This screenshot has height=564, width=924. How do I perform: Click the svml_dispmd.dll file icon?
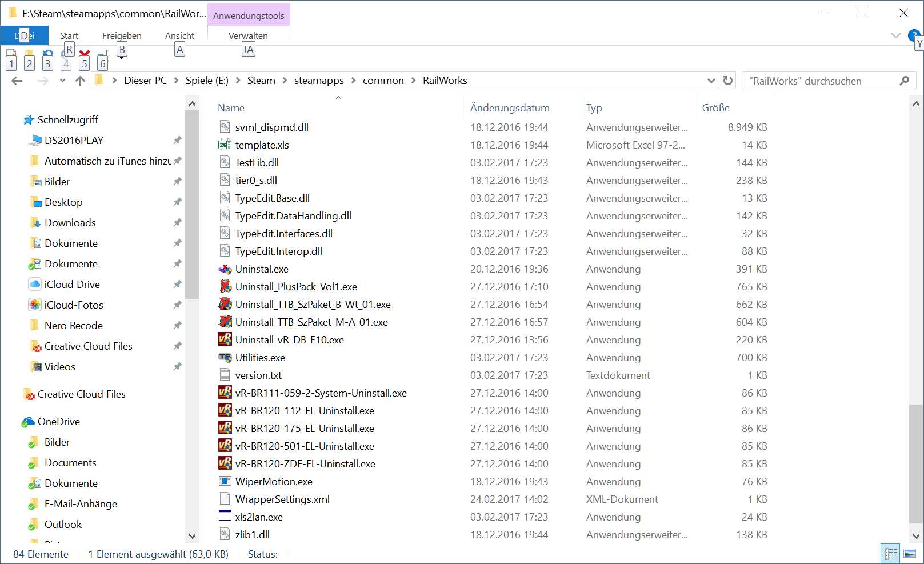225,127
